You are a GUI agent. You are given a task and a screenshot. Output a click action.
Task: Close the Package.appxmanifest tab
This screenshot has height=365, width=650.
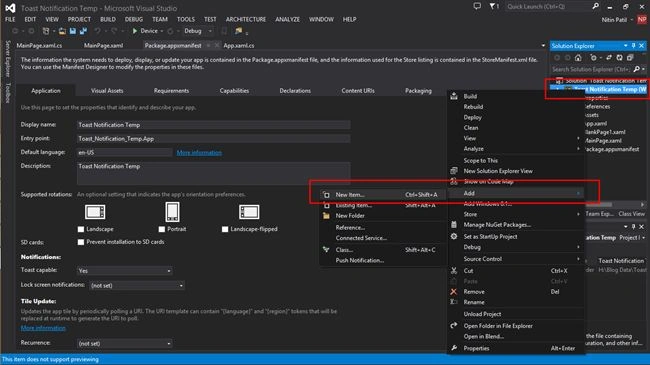pyautogui.click(x=217, y=46)
